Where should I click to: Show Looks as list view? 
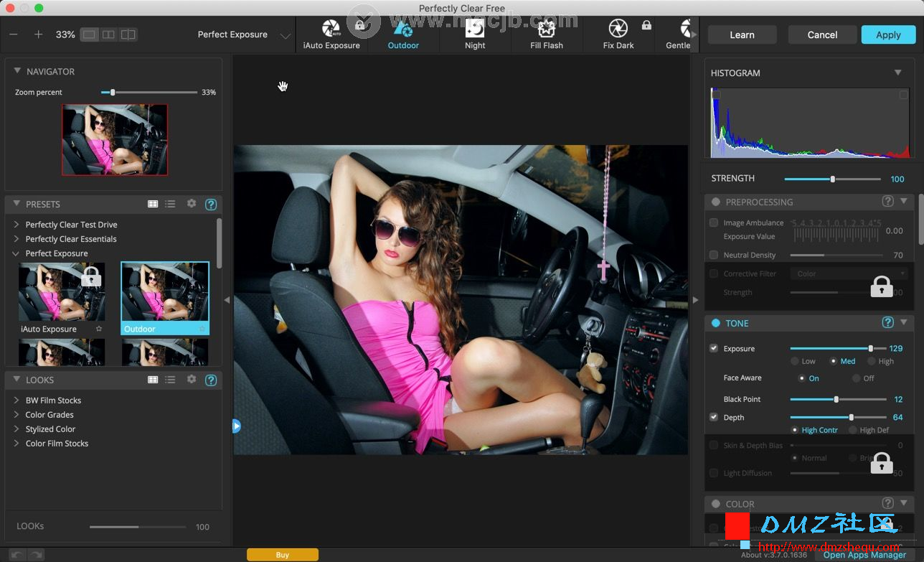click(x=170, y=380)
